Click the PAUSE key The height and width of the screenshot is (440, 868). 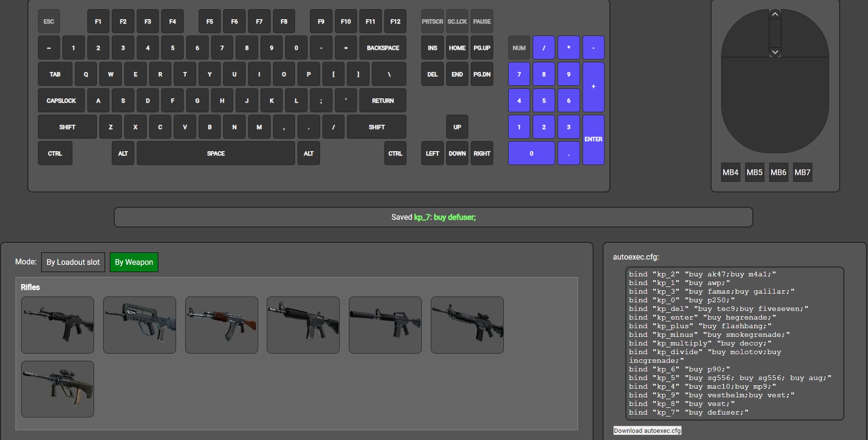pos(482,22)
